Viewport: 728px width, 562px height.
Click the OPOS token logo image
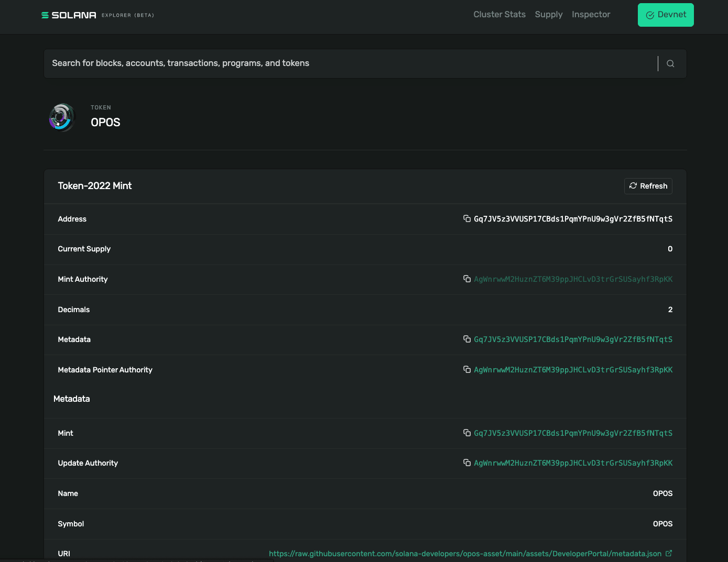click(62, 117)
